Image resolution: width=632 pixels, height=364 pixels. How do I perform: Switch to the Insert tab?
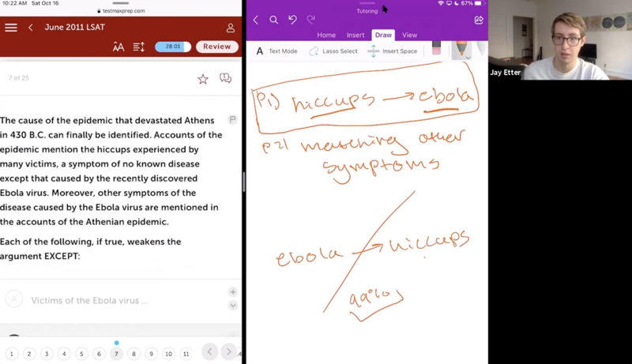[355, 35]
